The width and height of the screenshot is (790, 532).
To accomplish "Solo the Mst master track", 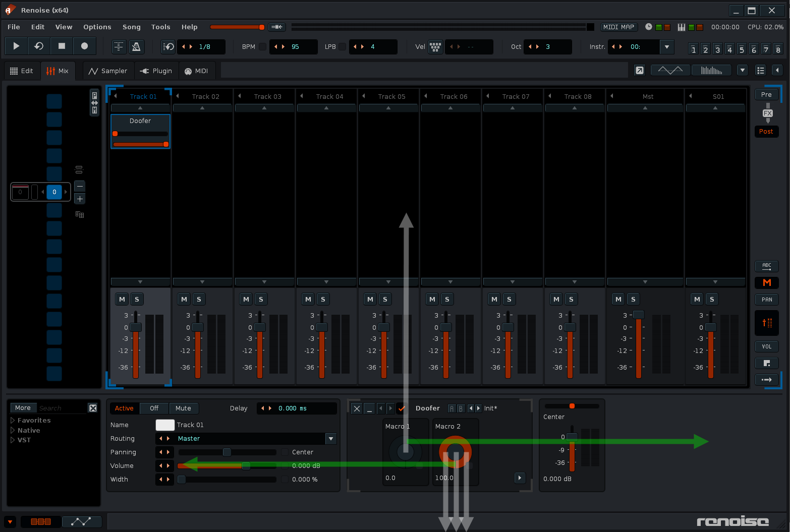I will 633,300.
